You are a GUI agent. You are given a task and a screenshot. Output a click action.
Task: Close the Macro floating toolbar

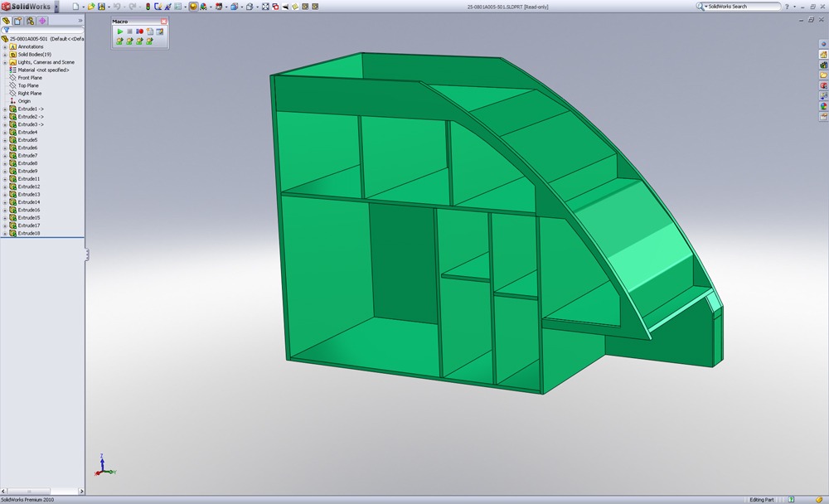[163, 21]
